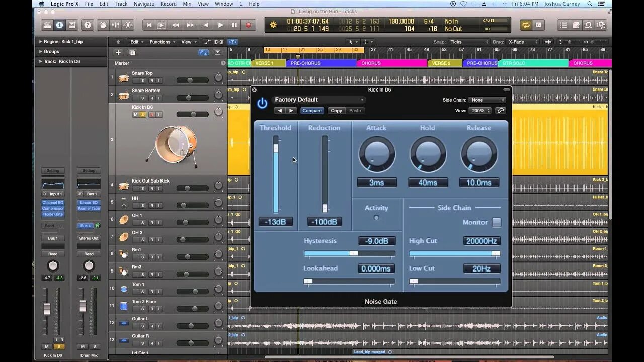Click the Bus 4 send slot
Image resolution: width=644 pixels, height=362 pixels.
tap(86, 226)
